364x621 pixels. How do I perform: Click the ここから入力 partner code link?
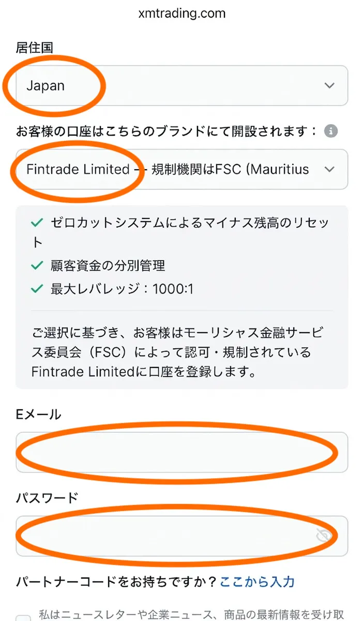tap(257, 582)
